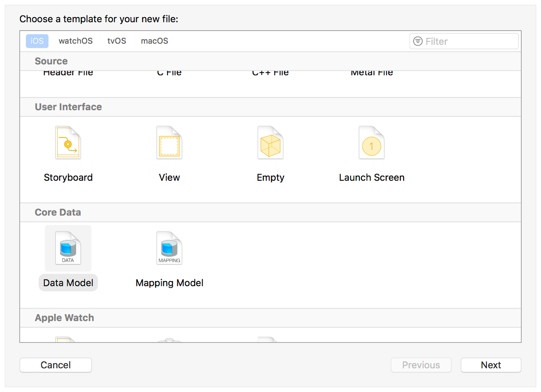
Task: Switch to the iOS platform tab
Action: [x=37, y=41]
